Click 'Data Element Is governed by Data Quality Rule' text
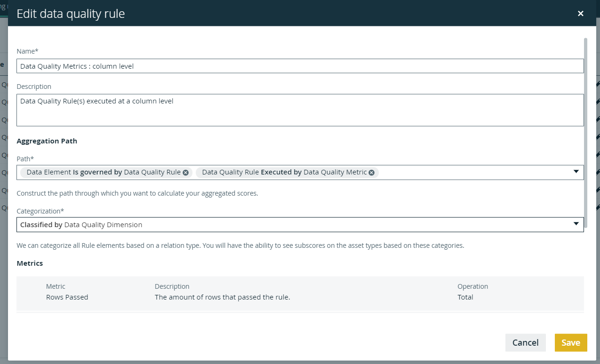Image resolution: width=600 pixels, height=364 pixels. point(104,172)
